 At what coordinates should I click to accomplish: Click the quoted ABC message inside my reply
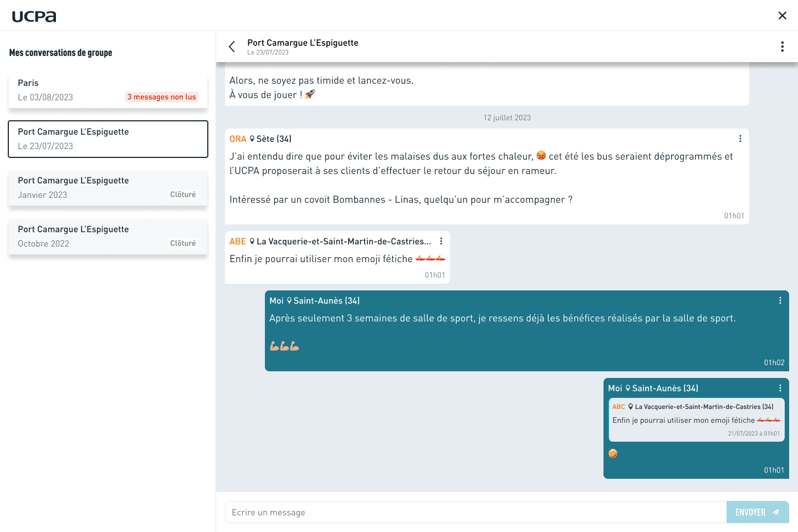[696, 420]
